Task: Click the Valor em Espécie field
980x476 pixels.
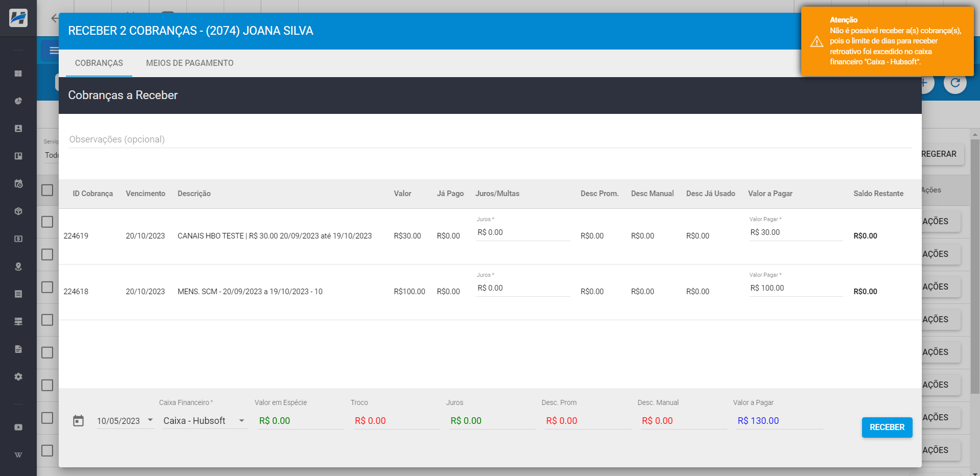Action: pos(301,421)
